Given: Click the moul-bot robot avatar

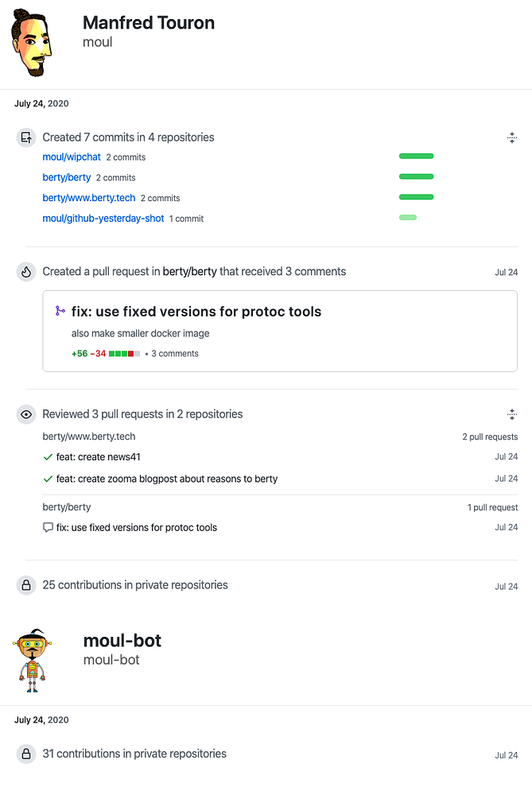Looking at the screenshot, I should point(33,650).
